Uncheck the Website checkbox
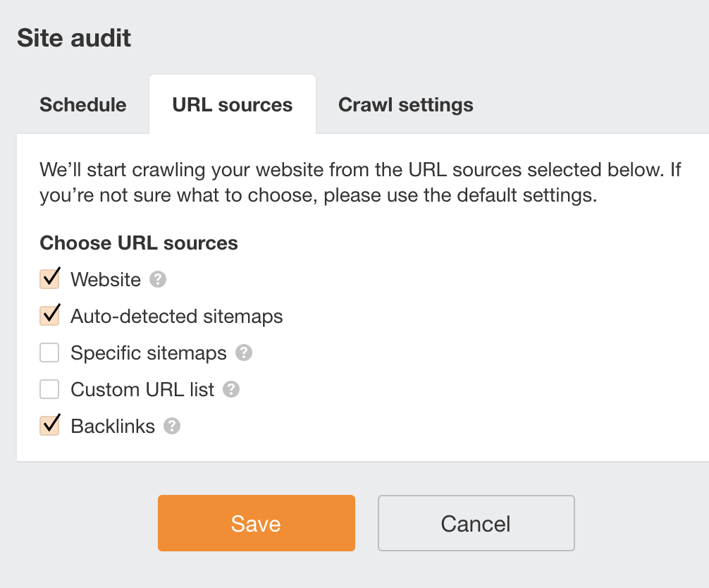The image size is (709, 588). tap(49, 279)
